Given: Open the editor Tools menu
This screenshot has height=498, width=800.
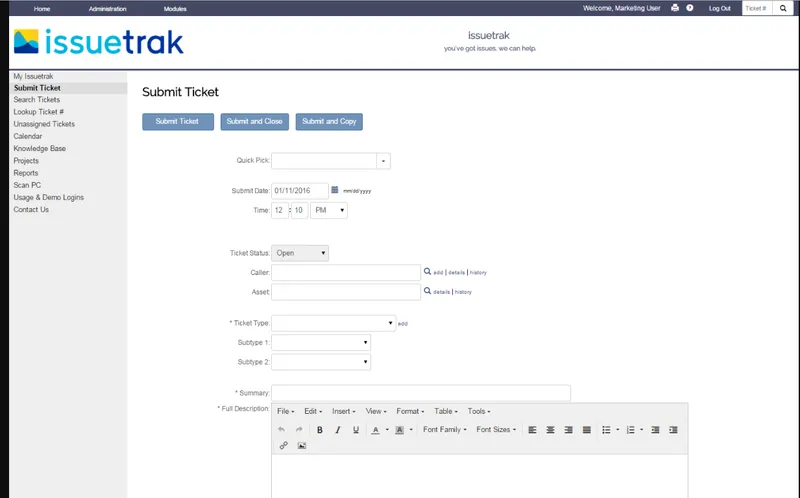Looking at the screenshot, I should [x=479, y=411].
